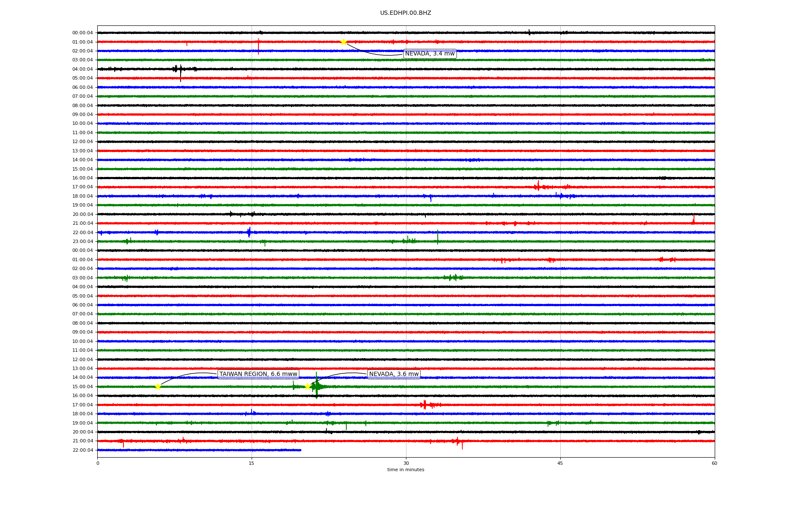Click the Nevada 3.6 mw star marker
812x508 pixels.
(x=307, y=387)
